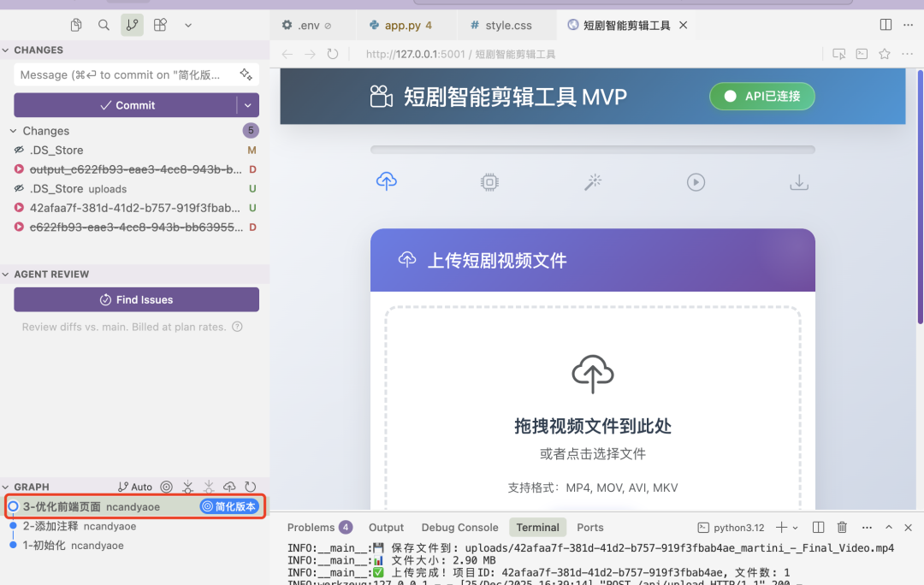This screenshot has width=924, height=585.
Task: Click the Find Issues button
Action: click(x=137, y=299)
